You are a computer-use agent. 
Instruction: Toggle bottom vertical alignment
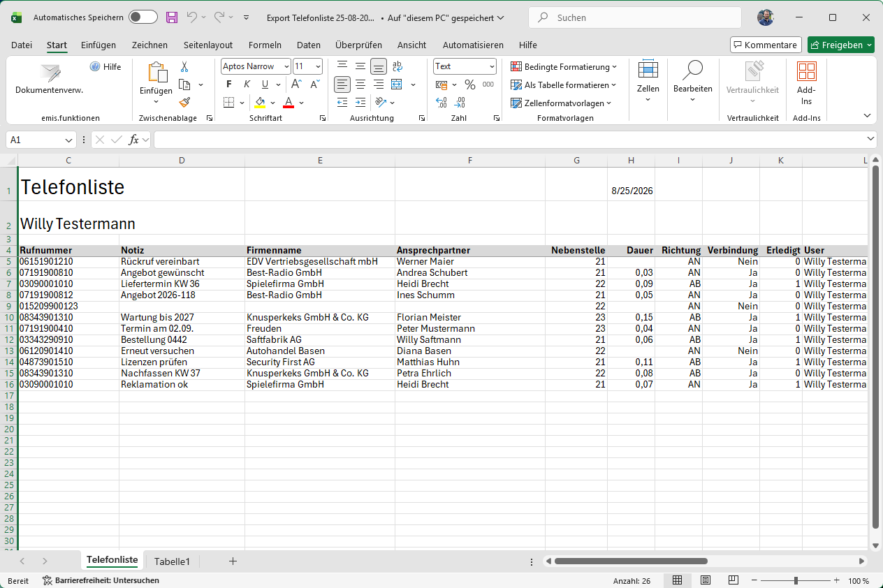click(x=379, y=66)
